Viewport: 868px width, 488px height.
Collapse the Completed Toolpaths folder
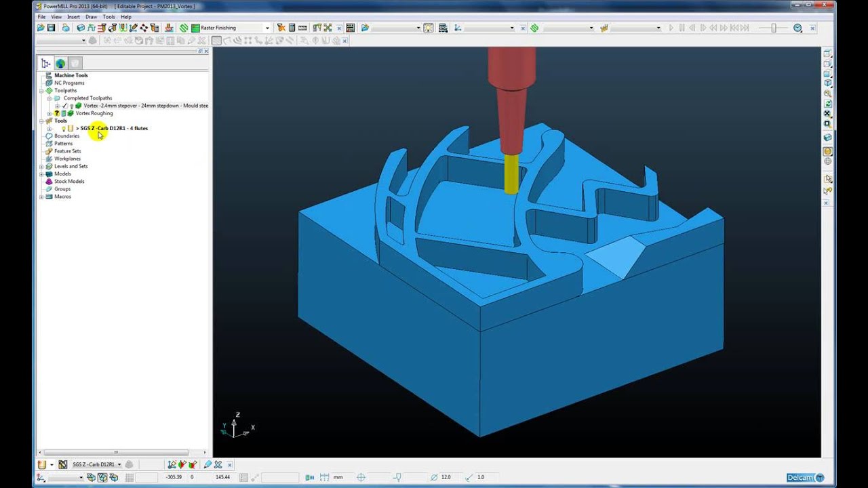49,98
